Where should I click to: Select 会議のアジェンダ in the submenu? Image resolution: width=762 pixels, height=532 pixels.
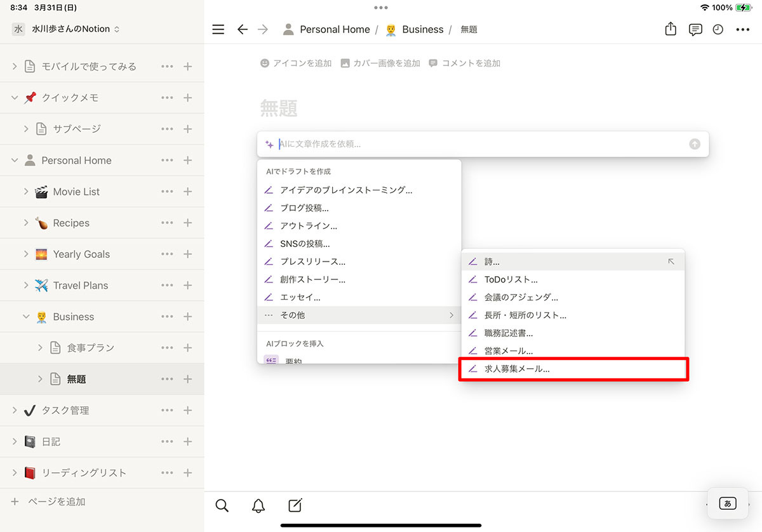[573, 297]
